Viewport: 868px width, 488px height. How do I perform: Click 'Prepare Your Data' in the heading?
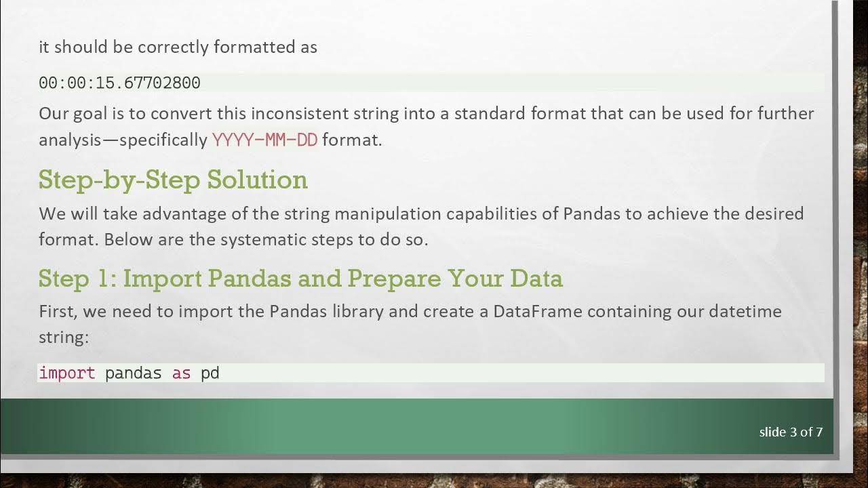coord(455,279)
